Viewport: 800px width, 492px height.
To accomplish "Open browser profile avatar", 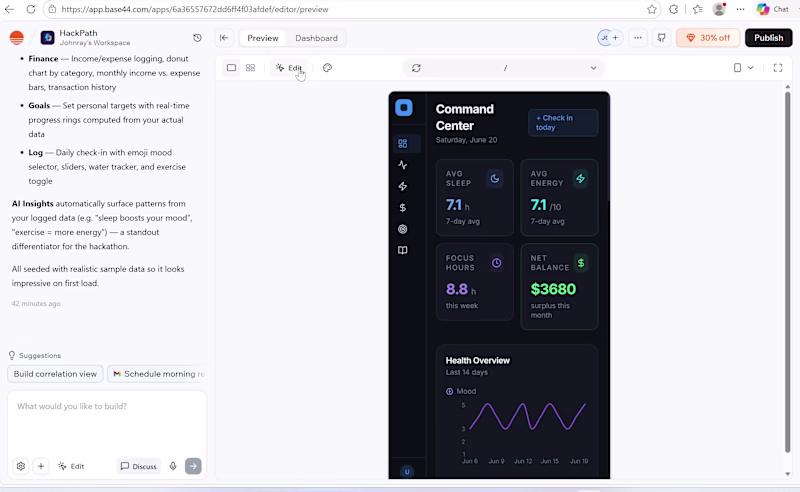I will pyautogui.click(x=719, y=9).
